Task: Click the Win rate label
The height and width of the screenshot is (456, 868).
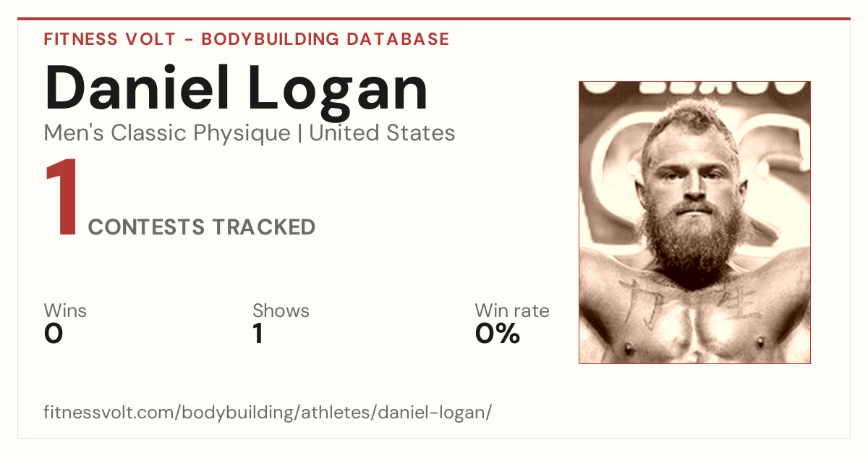Action: pos(511,311)
